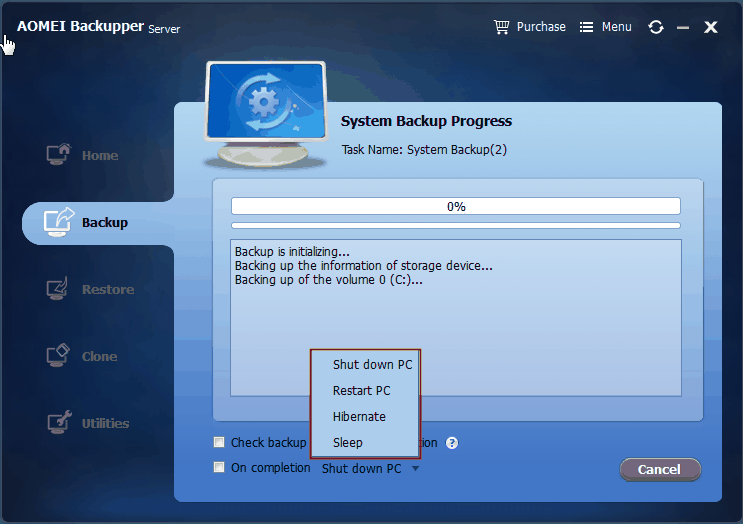This screenshot has height=524, width=743.
Task: Click 'Backing up of the volume 0 (C:)...' line
Action: coord(328,280)
